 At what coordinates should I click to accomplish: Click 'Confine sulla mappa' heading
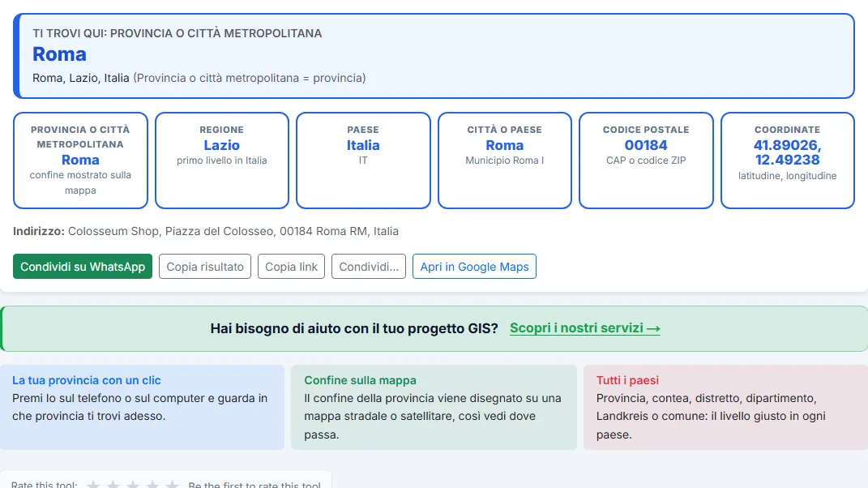(x=361, y=380)
